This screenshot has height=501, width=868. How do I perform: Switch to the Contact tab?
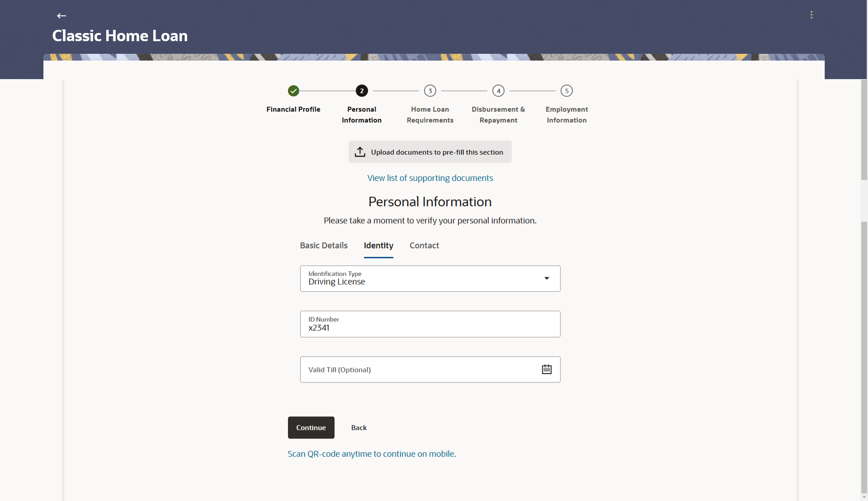pyautogui.click(x=424, y=246)
